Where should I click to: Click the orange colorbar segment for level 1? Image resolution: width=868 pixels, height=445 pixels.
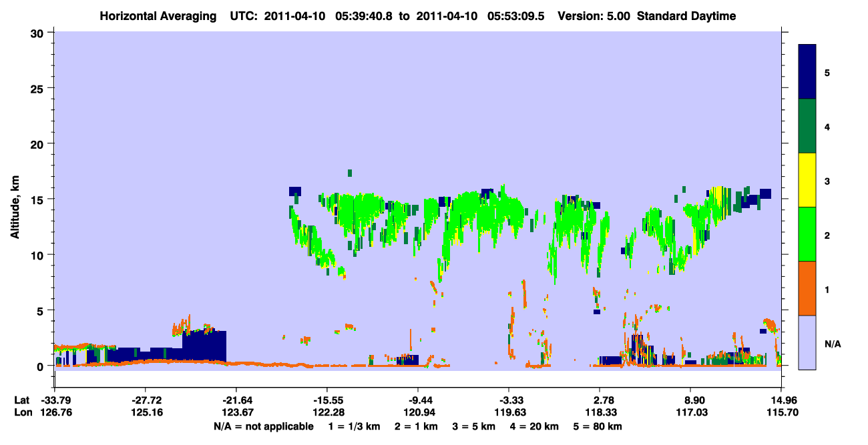click(808, 288)
